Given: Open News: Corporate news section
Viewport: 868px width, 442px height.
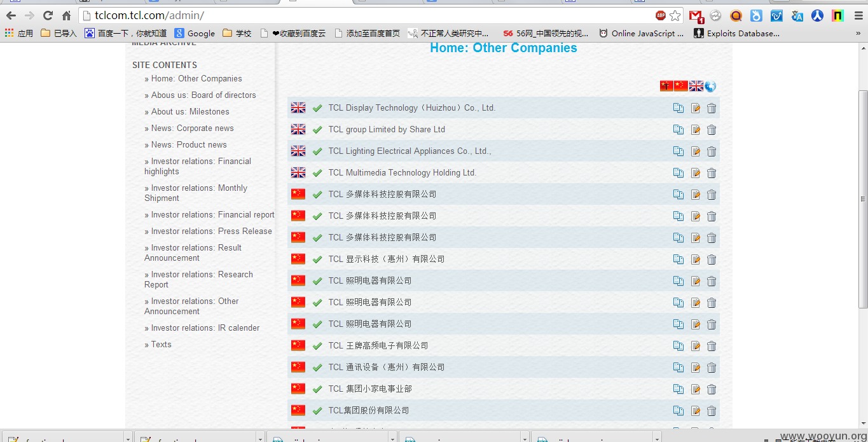Looking at the screenshot, I should [x=193, y=128].
